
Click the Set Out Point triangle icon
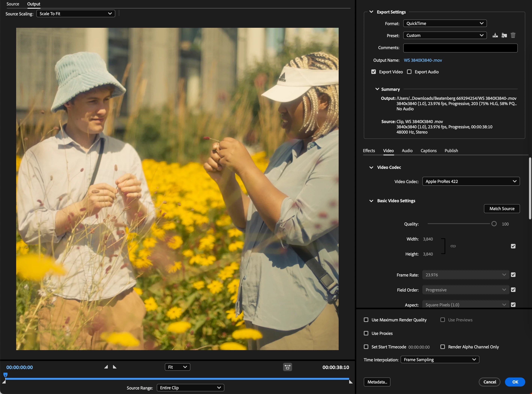click(115, 367)
